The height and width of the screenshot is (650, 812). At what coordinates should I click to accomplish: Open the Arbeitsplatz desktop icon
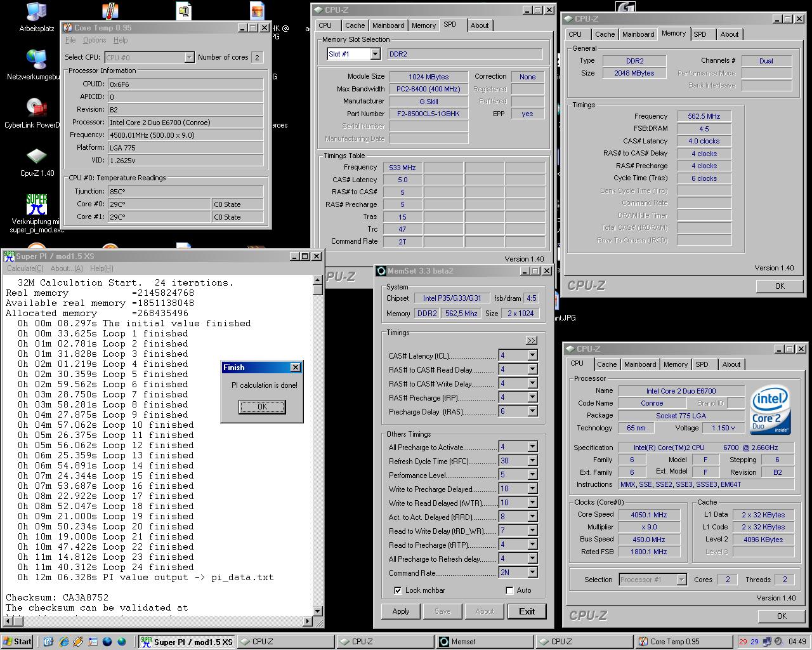pyautogui.click(x=36, y=17)
